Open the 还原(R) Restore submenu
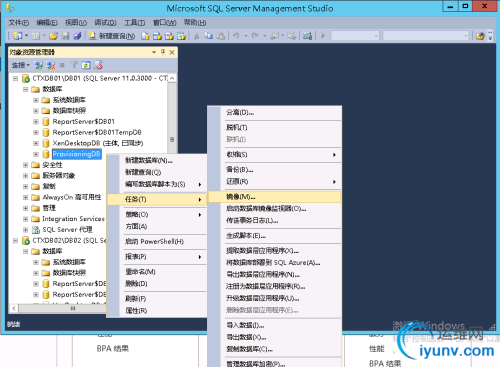The height and width of the screenshot is (367, 500). coord(274,182)
